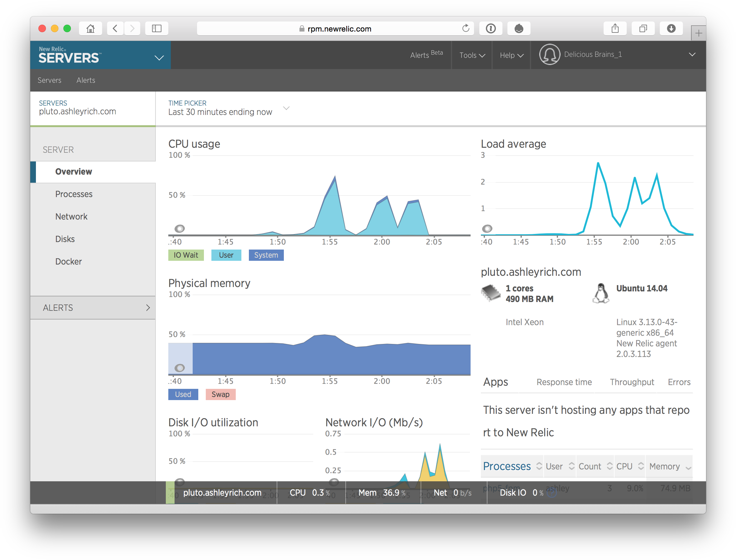Toggle the IO Wait legend in CPU usage
The image size is (736, 560).
(185, 255)
